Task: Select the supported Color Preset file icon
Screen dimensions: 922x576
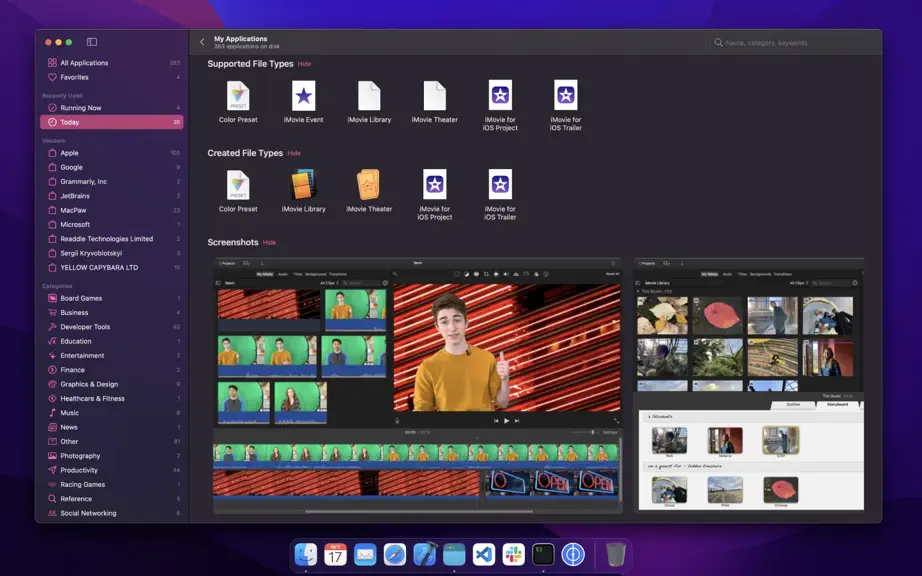Action: (238, 96)
